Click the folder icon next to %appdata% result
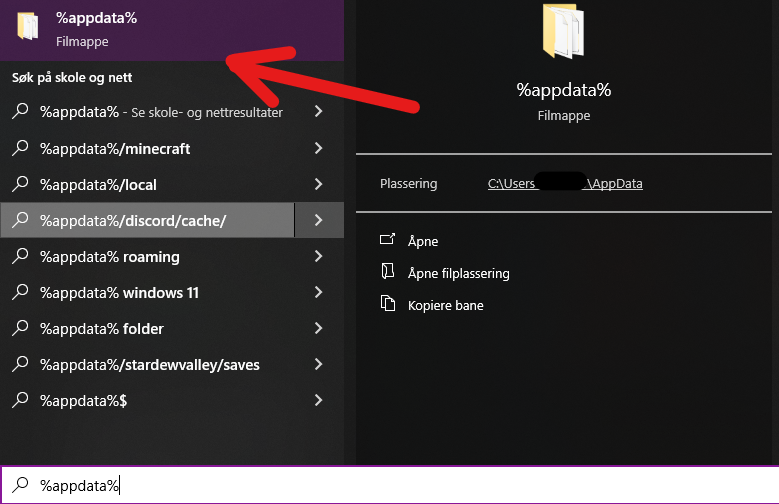This screenshot has height=504, width=779. click(x=28, y=26)
